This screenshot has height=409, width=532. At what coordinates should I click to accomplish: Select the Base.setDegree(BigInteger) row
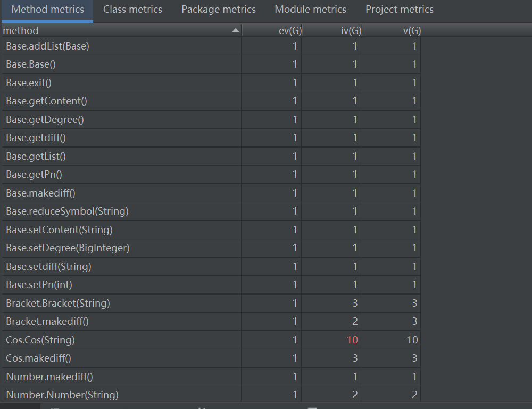tap(68, 248)
